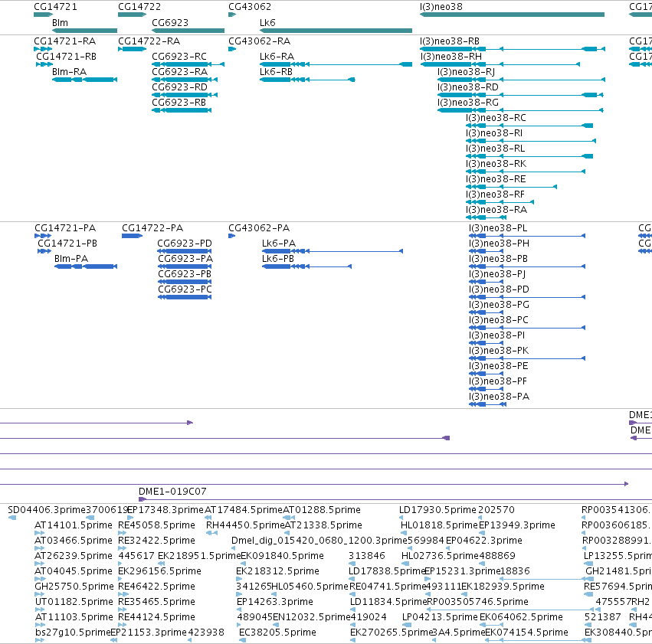This screenshot has width=652, height=644.
Task: Click the EK074154.5prime EST label
Action: pyautogui.click(x=527, y=633)
